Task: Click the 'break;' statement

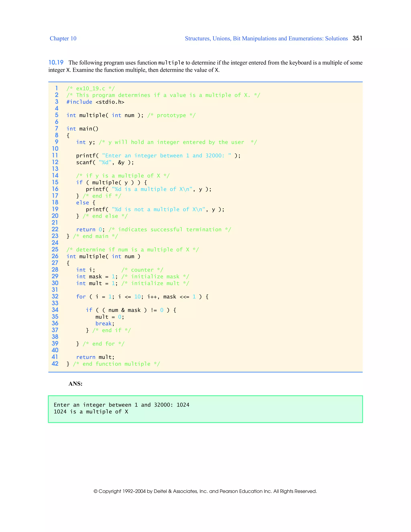Action: [105, 323]
